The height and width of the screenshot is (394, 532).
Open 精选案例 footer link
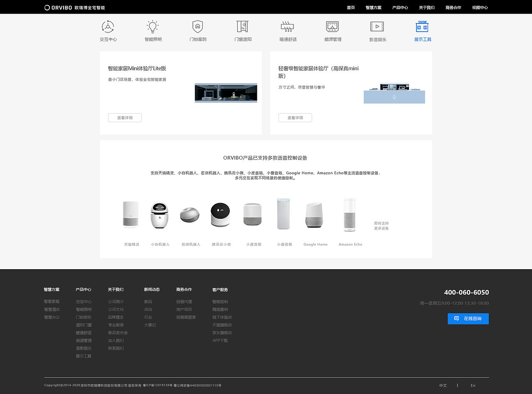(x=220, y=310)
